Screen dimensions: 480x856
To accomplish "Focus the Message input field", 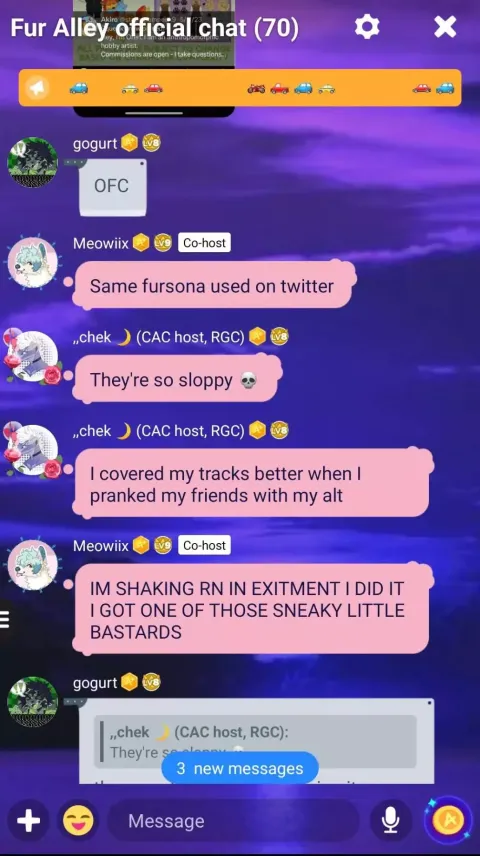I will pyautogui.click(x=235, y=821).
